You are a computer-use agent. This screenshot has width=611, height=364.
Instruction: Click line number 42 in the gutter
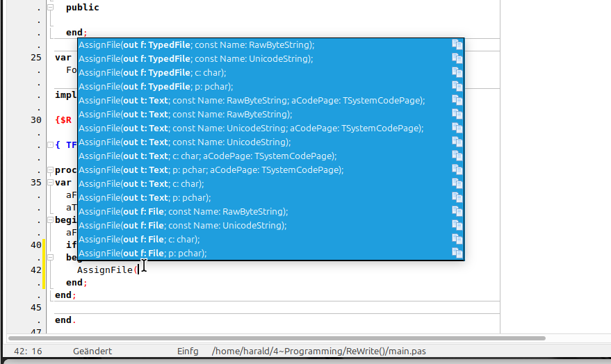tap(36, 270)
